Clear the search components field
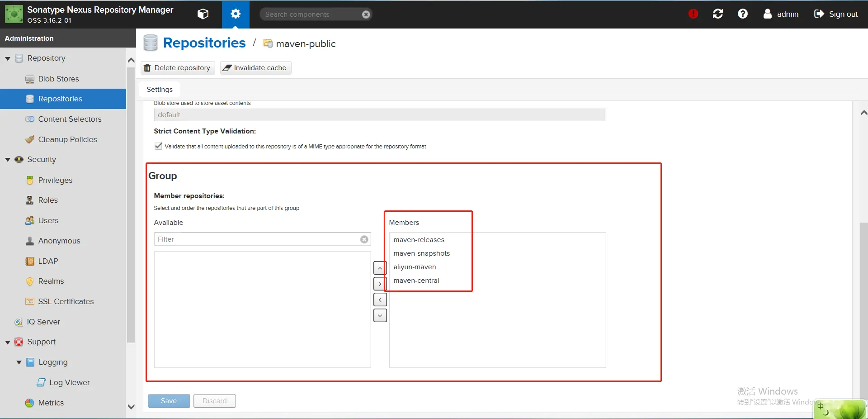 (x=366, y=14)
